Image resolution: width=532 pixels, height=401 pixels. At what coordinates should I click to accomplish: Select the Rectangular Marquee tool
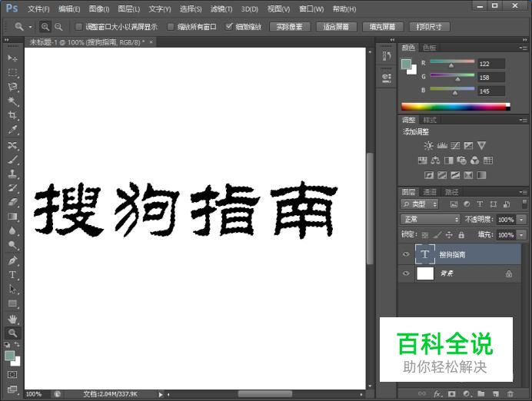tap(12, 72)
